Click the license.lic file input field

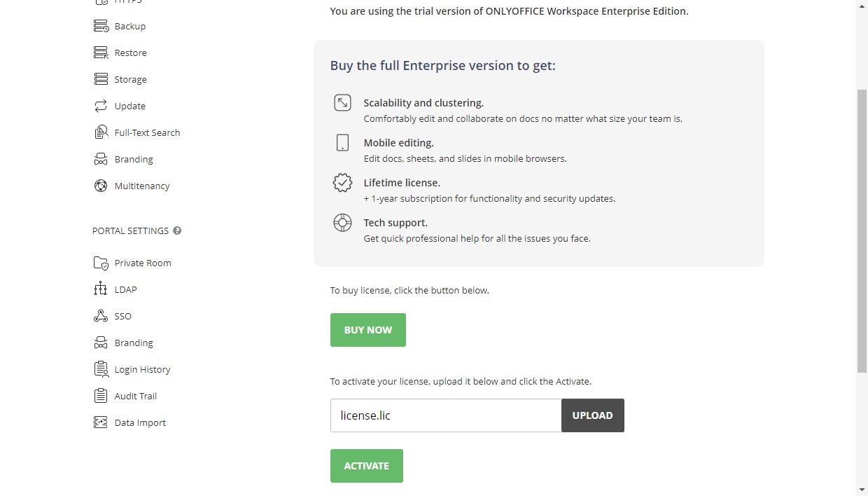click(445, 415)
